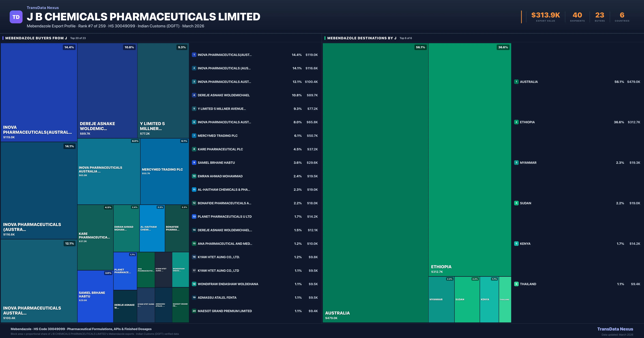Select the large Australia treemap block

coord(375,183)
